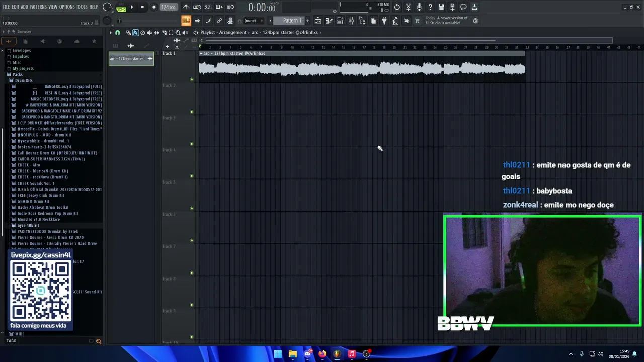Mute Track 3 green dot

click(x=192, y=144)
